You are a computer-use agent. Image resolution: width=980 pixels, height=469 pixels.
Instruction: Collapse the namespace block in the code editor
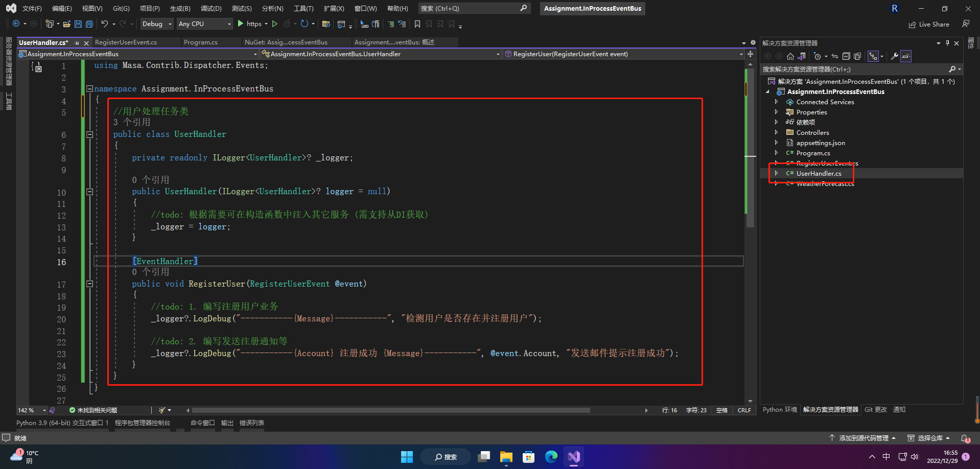[x=89, y=88]
